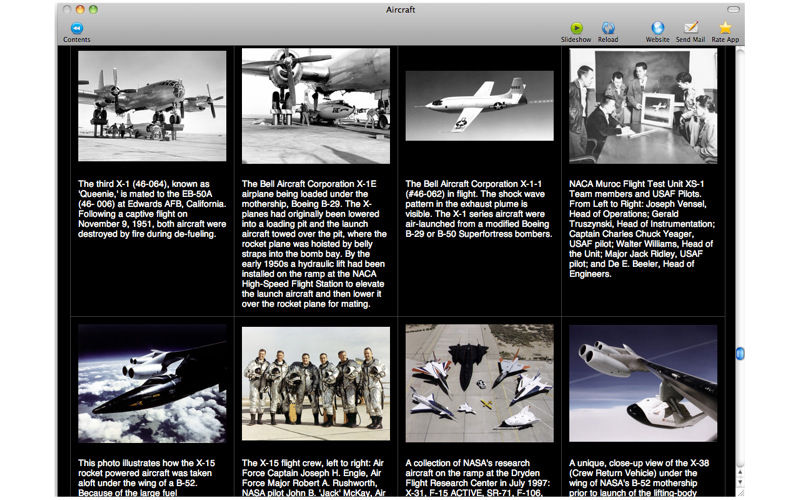Open the X-15 under B-52 wing photo
The height and width of the screenshot is (500, 800).
click(152, 383)
